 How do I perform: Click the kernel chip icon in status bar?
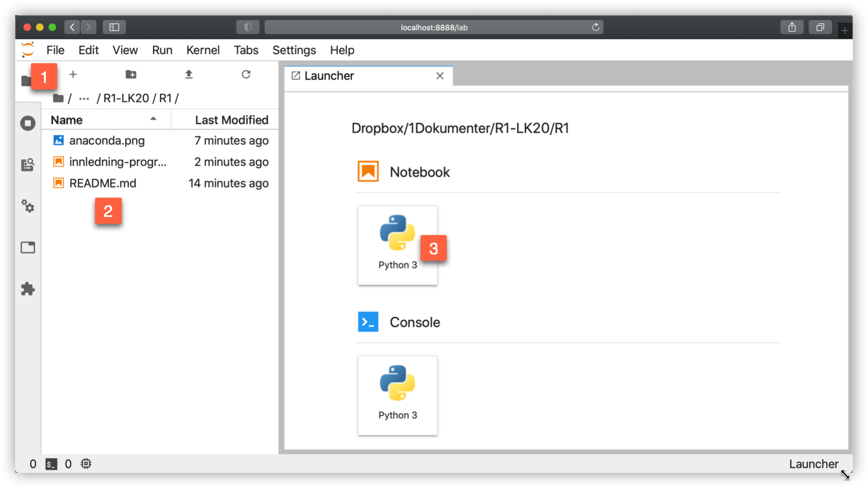click(x=86, y=464)
